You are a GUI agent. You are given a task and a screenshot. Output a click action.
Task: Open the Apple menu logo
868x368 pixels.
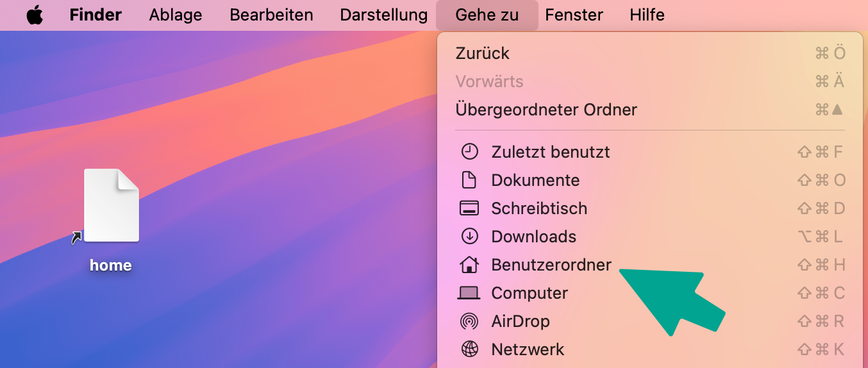[35, 15]
